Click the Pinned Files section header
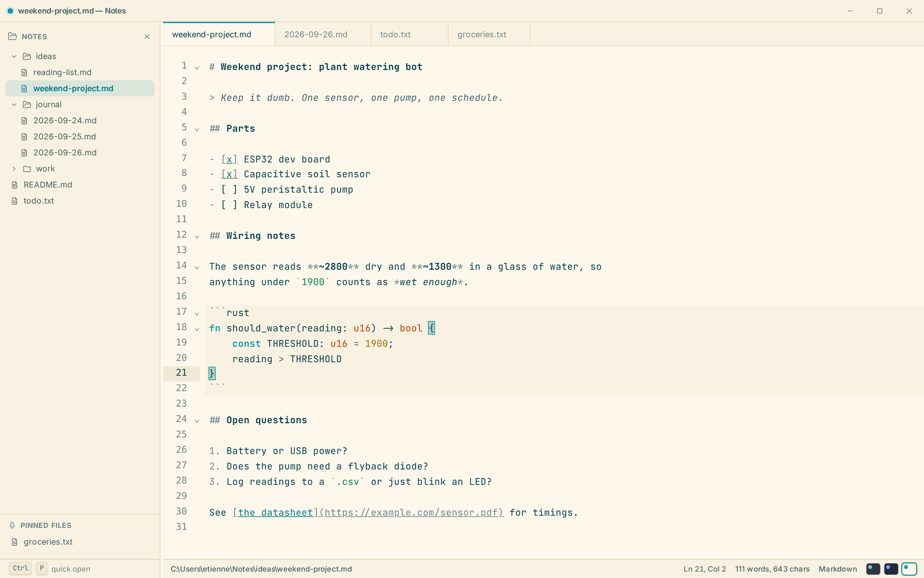This screenshot has height=578, width=924. pos(46,525)
